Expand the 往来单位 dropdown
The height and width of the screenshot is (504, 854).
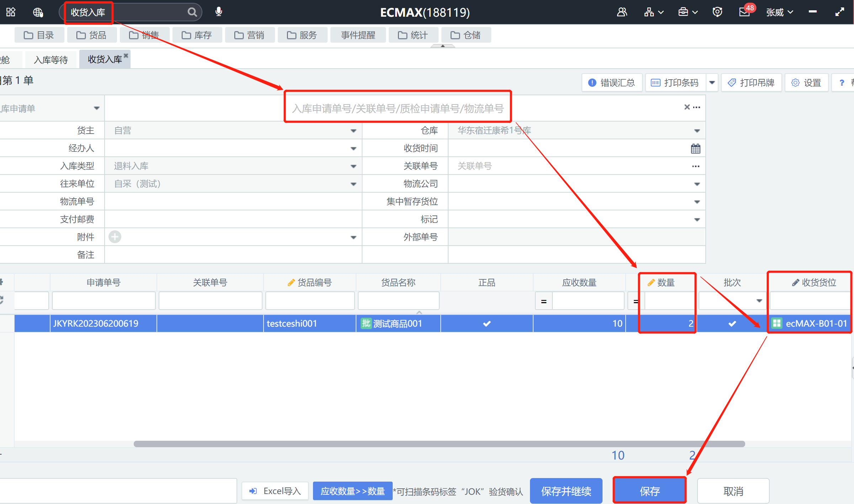(353, 184)
